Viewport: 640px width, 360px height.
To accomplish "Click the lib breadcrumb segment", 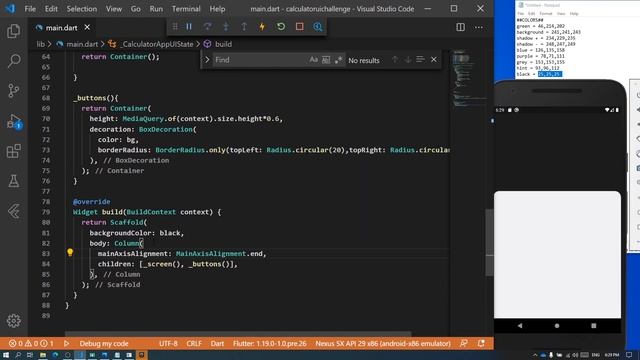I will pyautogui.click(x=40, y=44).
